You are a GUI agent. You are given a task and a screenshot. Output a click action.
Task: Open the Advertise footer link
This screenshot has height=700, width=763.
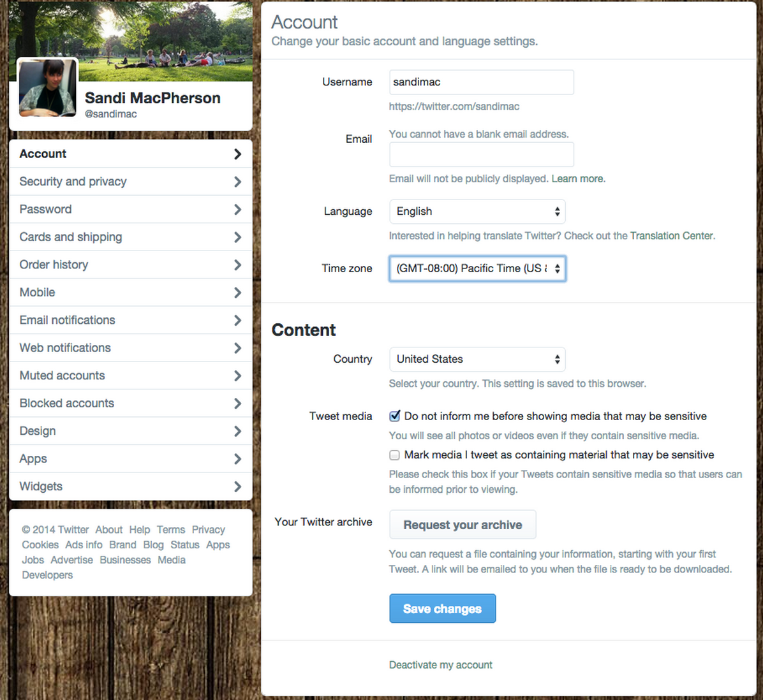[72, 560]
